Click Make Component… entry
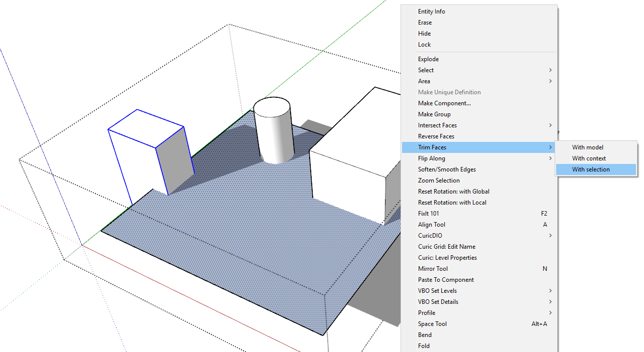The image size is (644, 352). coord(444,103)
